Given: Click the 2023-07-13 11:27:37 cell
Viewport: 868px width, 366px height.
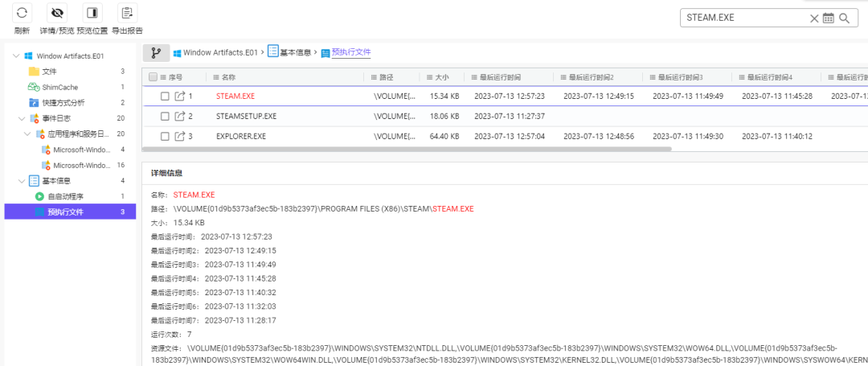Looking at the screenshot, I should coord(510,117).
